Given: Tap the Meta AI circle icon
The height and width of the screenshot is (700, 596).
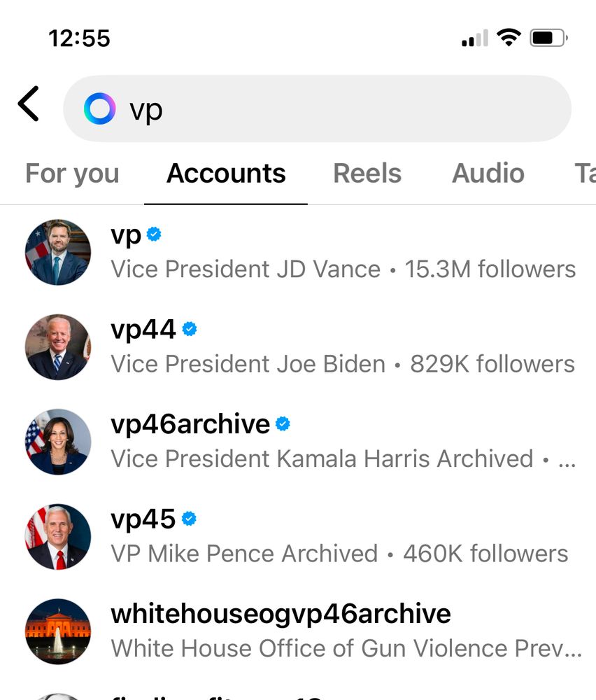Looking at the screenshot, I should click(99, 109).
